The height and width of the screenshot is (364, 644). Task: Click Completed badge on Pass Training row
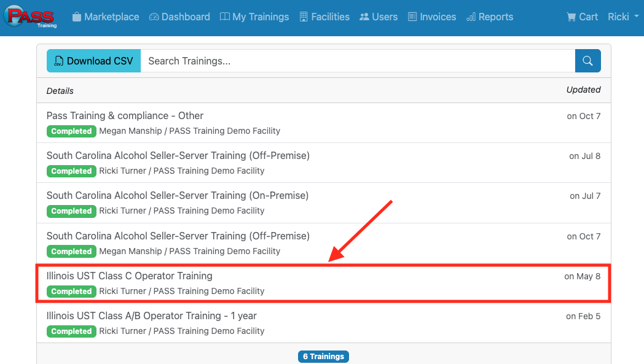tap(71, 131)
